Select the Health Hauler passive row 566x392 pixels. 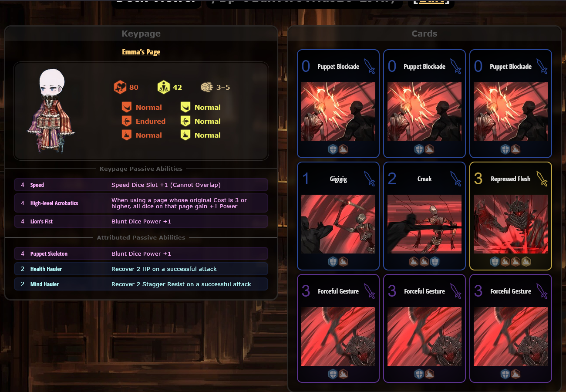click(141, 269)
